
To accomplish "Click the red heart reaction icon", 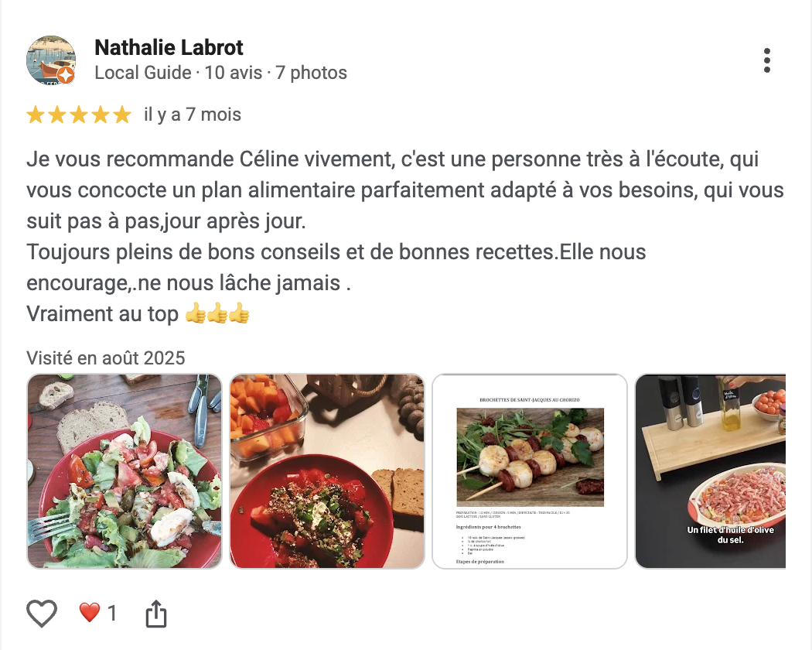I will coord(90,611).
